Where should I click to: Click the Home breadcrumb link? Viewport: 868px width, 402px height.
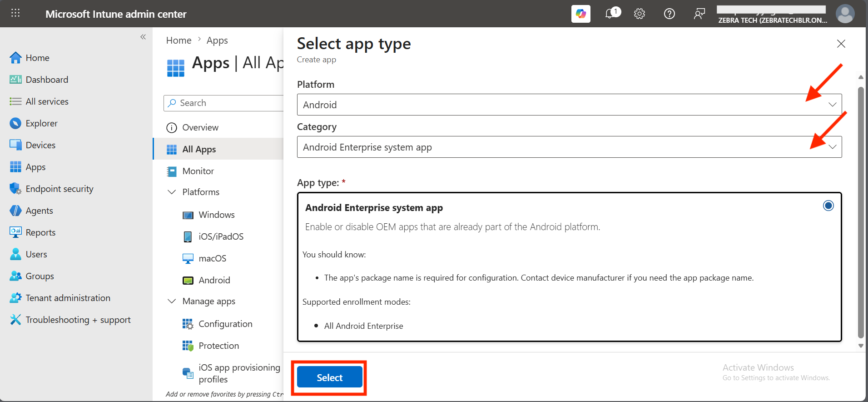tap(179, 40)
